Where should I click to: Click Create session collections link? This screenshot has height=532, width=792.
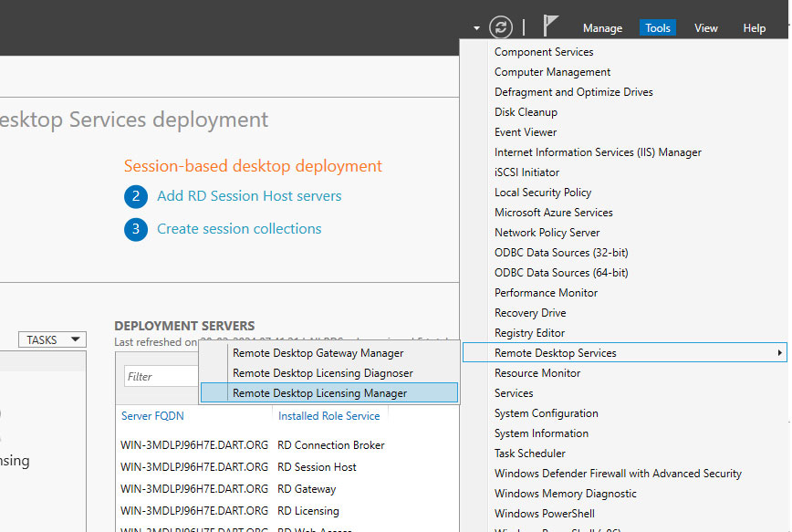coord(239,229)
